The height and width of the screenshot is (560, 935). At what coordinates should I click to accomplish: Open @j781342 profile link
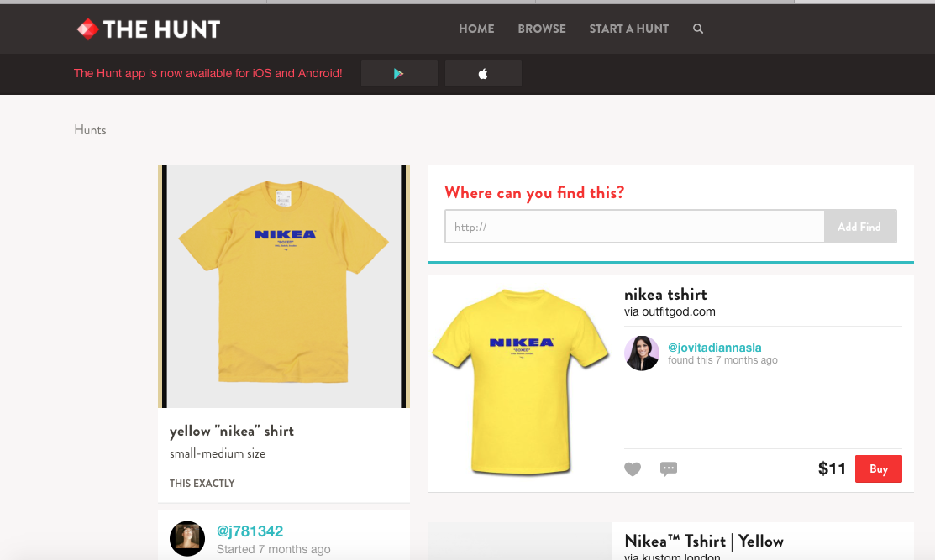[250, 531]
